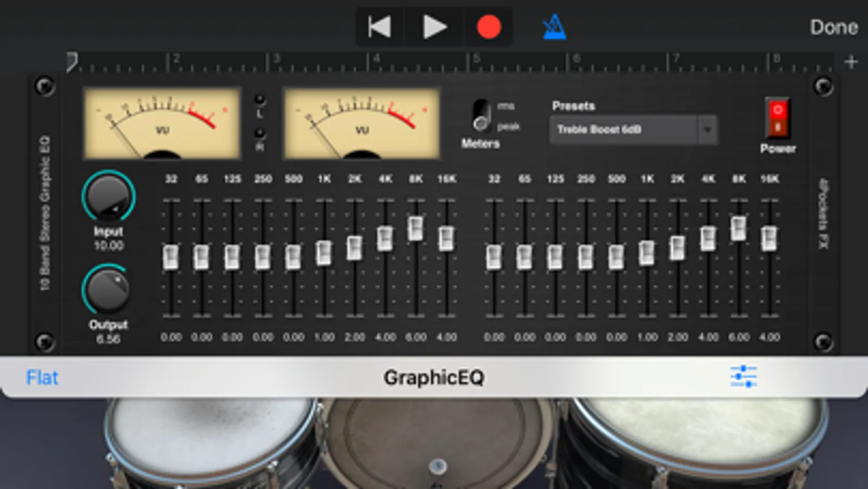
Task: Click left channel 2K slider handle
Action: click(354, 248)
